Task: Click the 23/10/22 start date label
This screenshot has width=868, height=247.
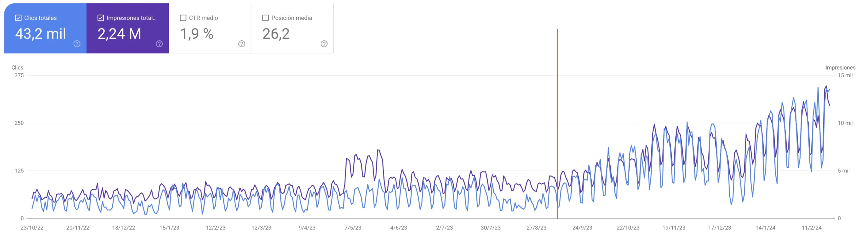Action: (x=32, y=228)
